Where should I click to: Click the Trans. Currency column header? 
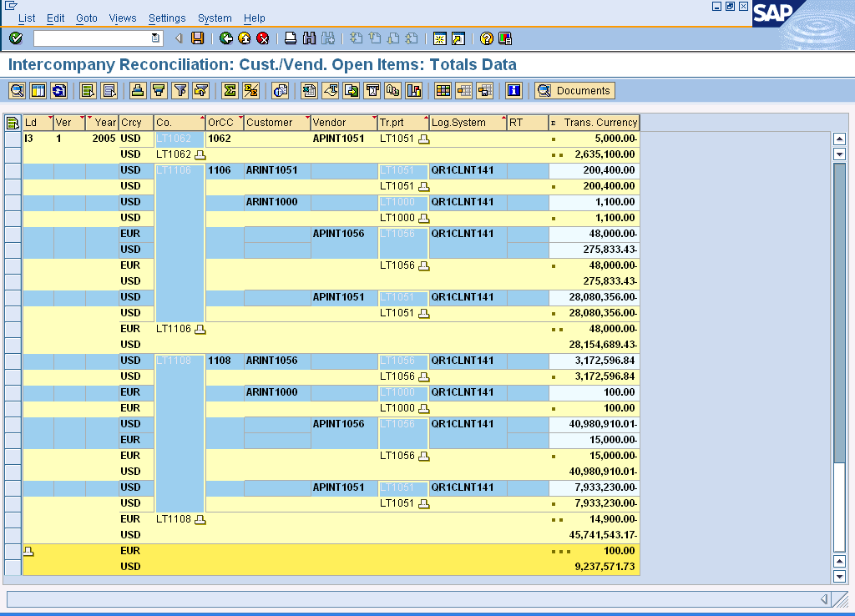(x=594, y=123)
